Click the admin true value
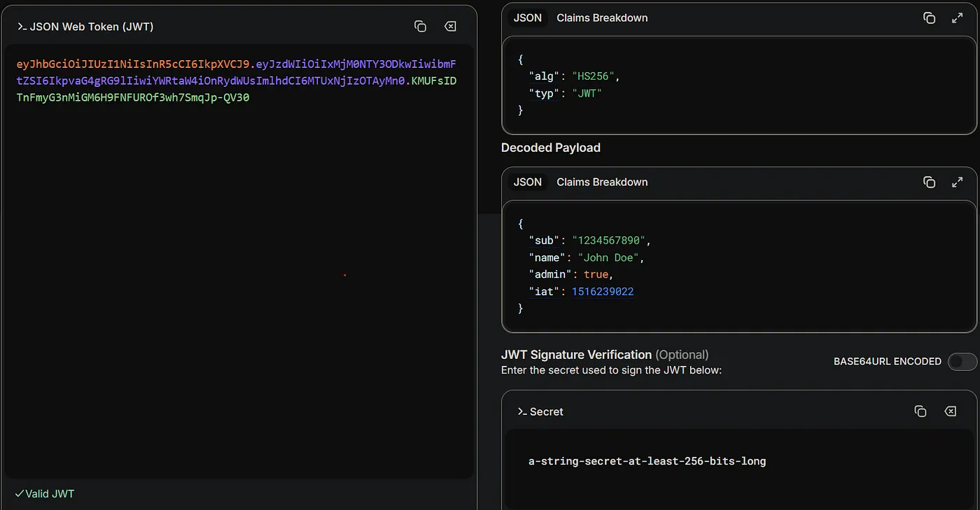The image size is (980, 510). pos(596,274)
